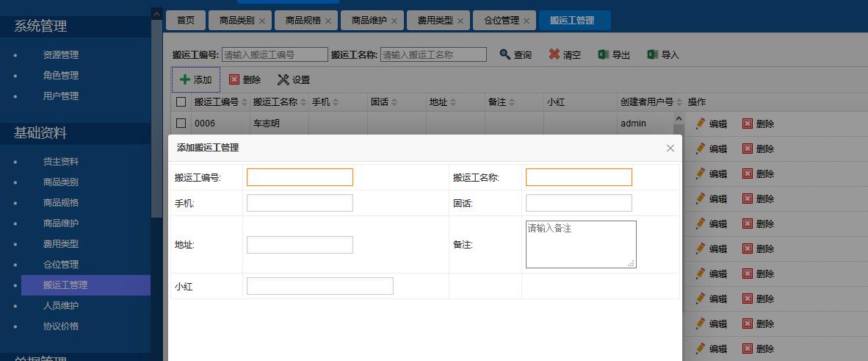Image resolution: width=868 pixels, height=361 pixels.
Task: Click the 搬运工编号 field in the dialog
Action: (x=300, y=177)
